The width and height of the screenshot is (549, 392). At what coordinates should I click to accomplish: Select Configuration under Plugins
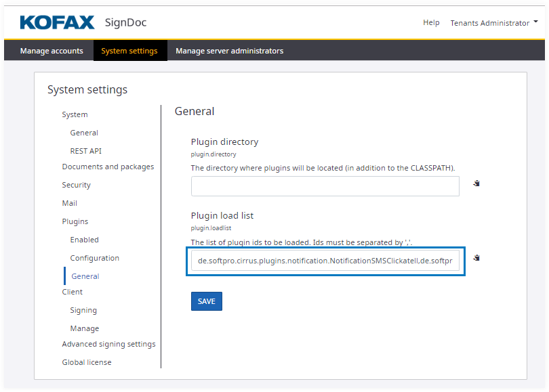click(x=94, y=258)
